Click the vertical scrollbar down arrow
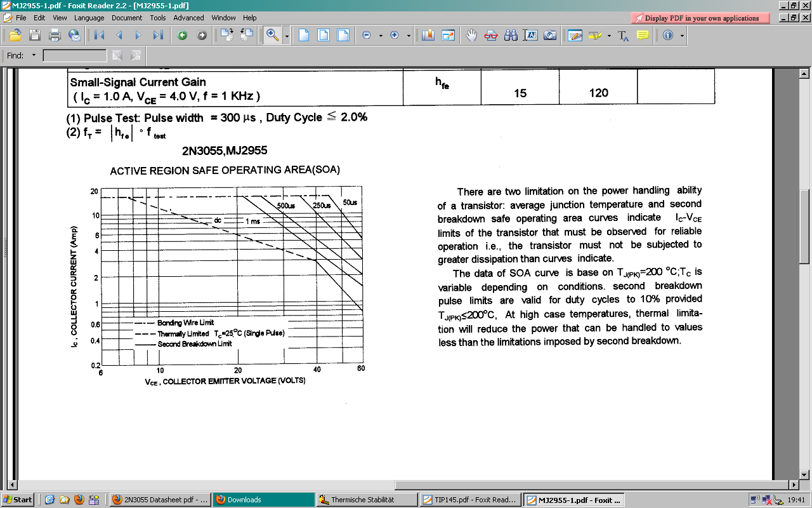Viewport: 812px width, 508px height. pos(805,474)
